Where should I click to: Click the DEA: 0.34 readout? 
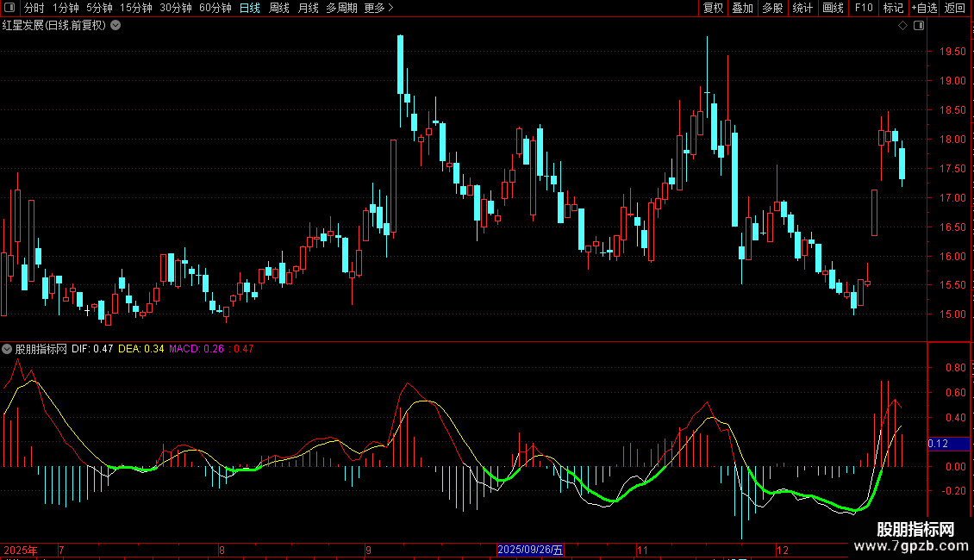141,349
